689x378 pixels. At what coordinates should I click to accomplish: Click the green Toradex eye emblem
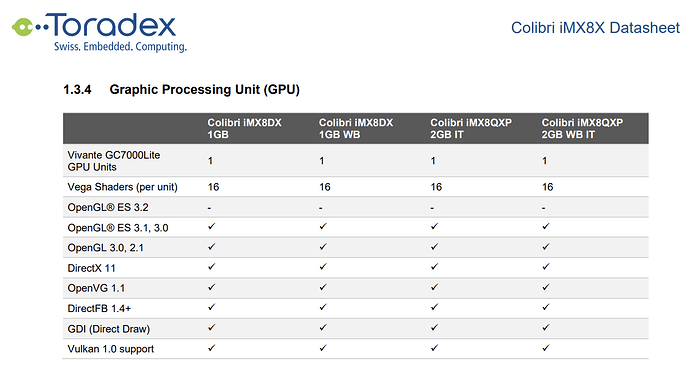(23, 27)
